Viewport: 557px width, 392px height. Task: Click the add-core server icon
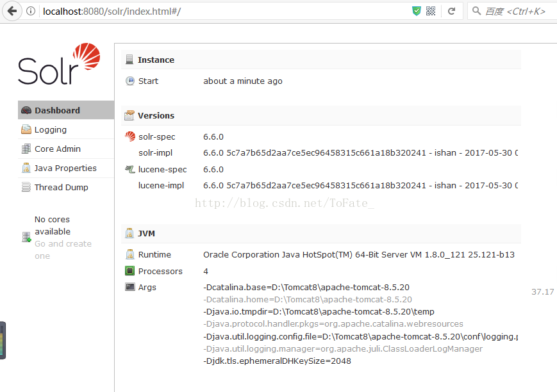(x=27, y=237)
